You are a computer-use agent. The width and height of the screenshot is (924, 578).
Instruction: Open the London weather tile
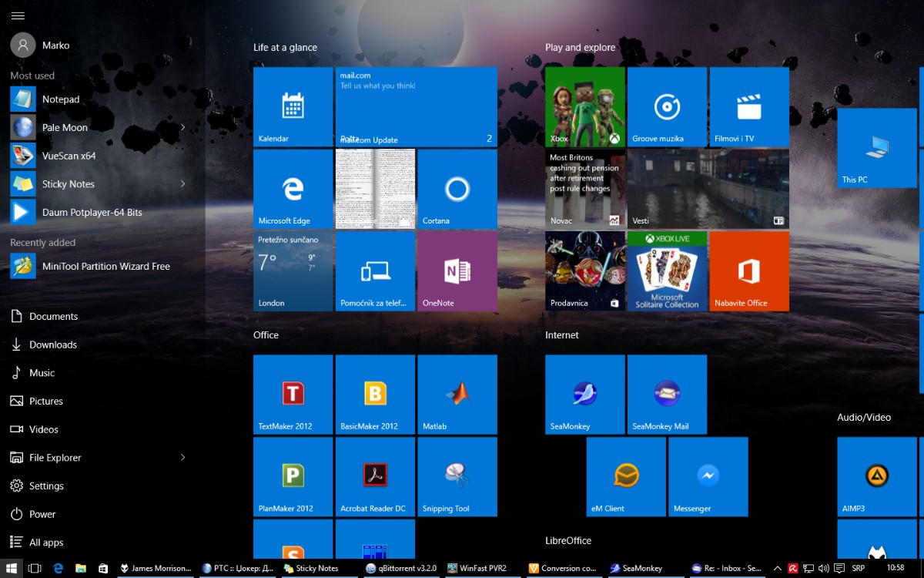293,271
